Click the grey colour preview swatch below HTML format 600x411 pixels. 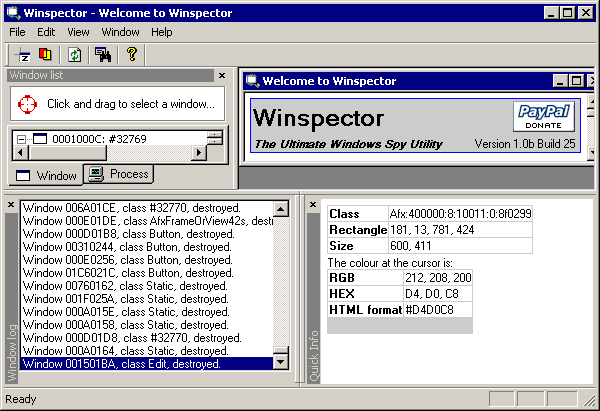pos(400,326)
